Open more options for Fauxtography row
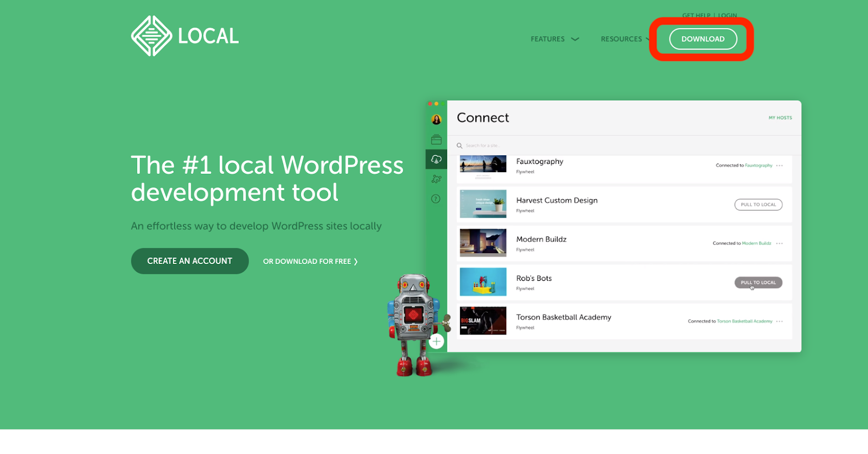Image resolution: width=868 pixels, height=454 pixels. point(780,166)
